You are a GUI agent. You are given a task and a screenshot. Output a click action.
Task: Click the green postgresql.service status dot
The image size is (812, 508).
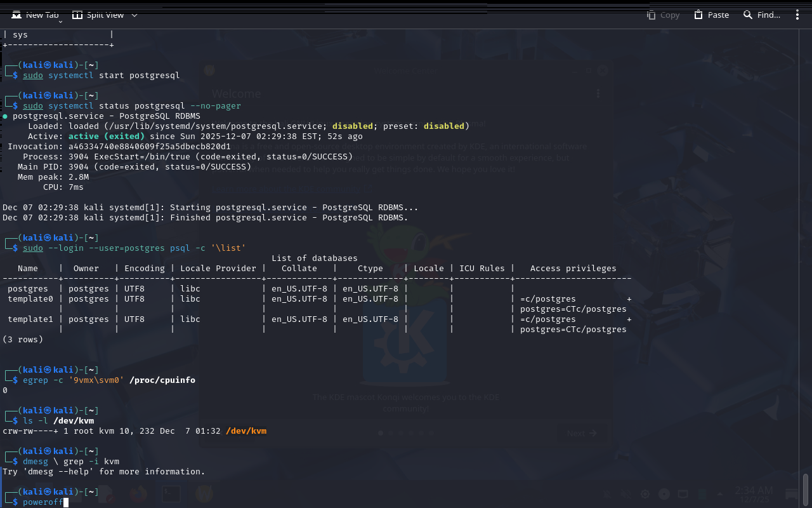point(5,117)
